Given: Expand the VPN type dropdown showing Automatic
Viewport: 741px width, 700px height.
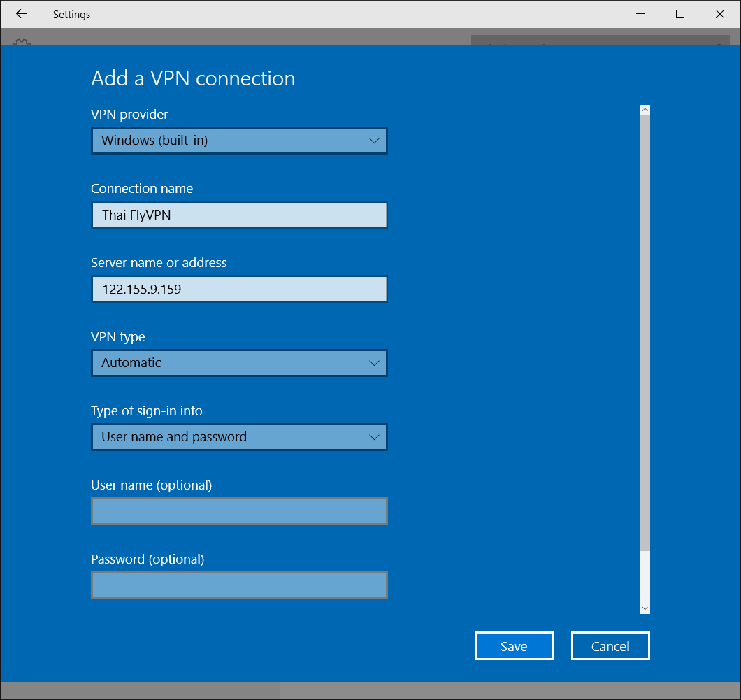Looking at the screenshot, I should pyautogui.click(x=239, y=363).
